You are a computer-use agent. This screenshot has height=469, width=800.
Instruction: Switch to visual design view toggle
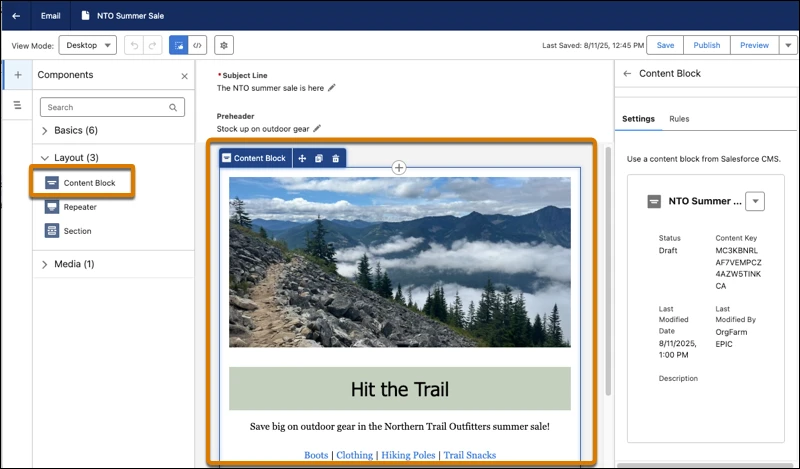coord(179,45)
